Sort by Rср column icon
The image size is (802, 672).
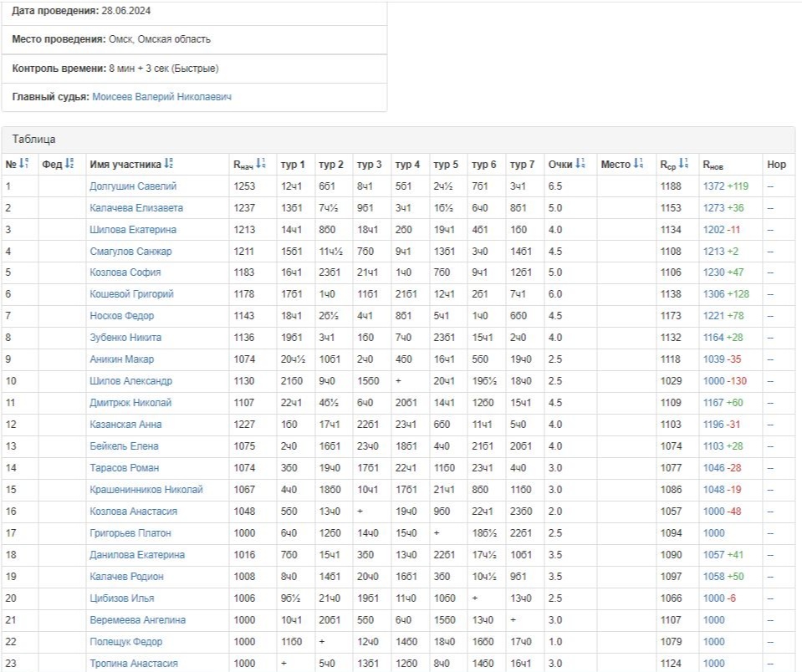tap(683, 165)
